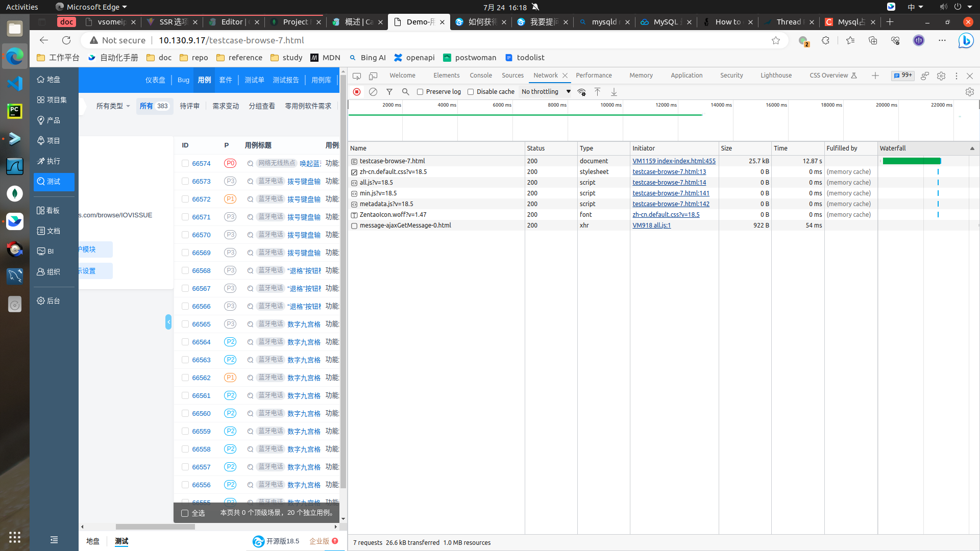Screen dimensions: 980x551
Task: Open initiator link testcase-browse-7.html:141
Action: pyautogui.click(x=671, y=193)
